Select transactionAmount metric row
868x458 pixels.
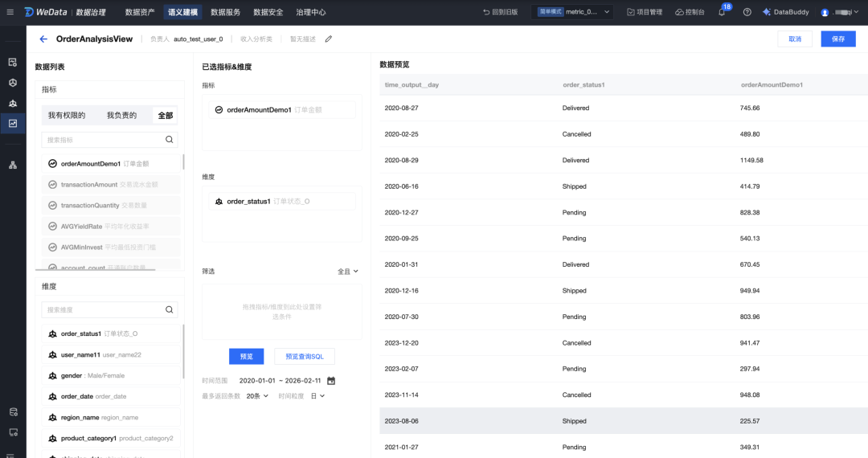click(111, 185)
